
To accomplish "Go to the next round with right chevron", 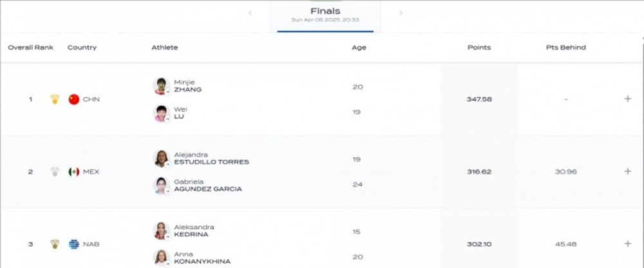I will pyautogui.click(x=401, y=13).
